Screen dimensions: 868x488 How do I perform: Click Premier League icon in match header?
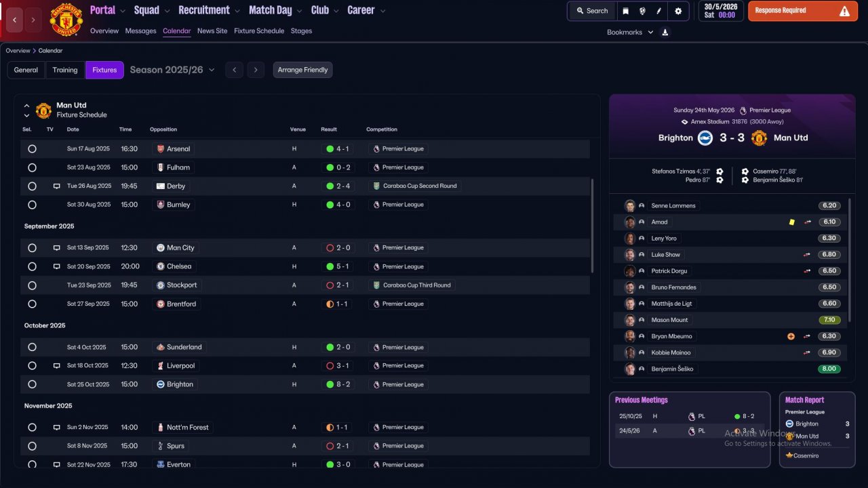pyautogui.click(x=743, y=110)
